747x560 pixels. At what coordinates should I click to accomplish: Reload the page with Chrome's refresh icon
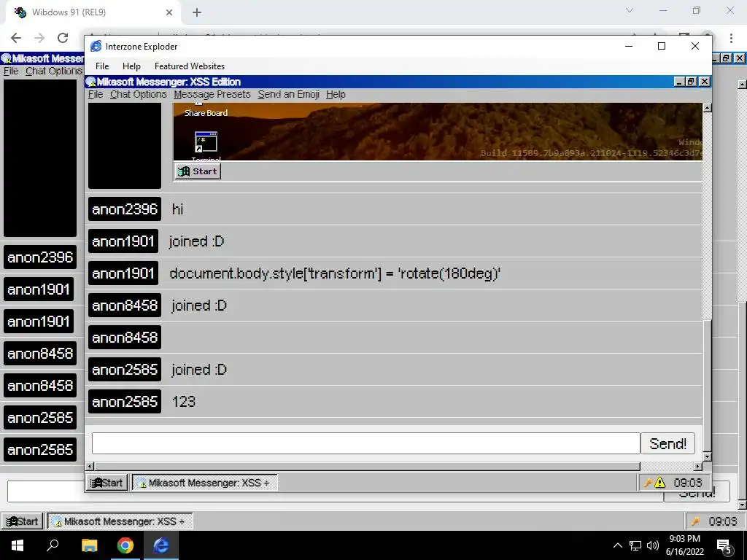pos(63,38)
